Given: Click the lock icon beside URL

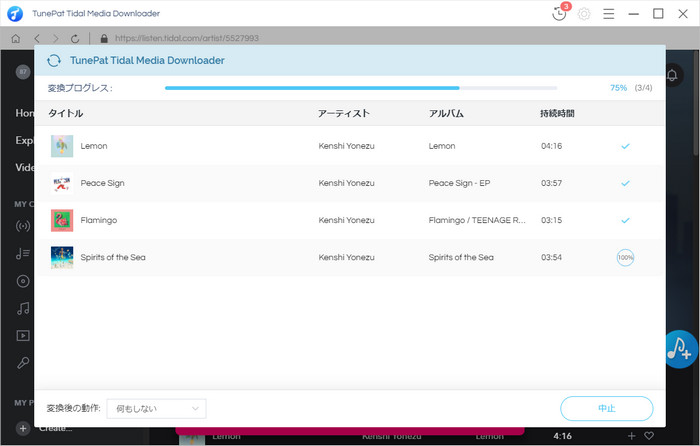Looking at the screenshot, I should pyautogui.click(x=104, y=38).
